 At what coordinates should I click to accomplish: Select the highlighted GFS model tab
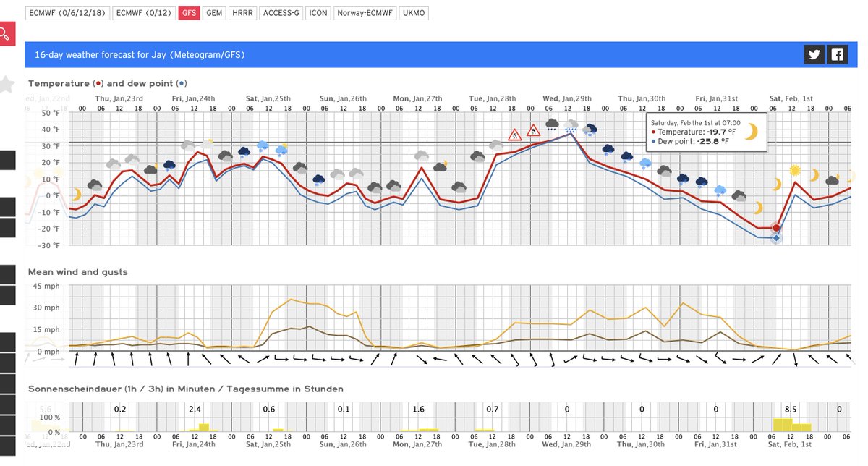click(189, 13)
